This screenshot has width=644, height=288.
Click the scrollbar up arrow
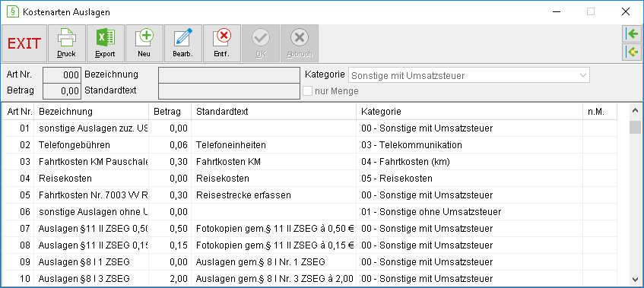click(x=635, y=110)
